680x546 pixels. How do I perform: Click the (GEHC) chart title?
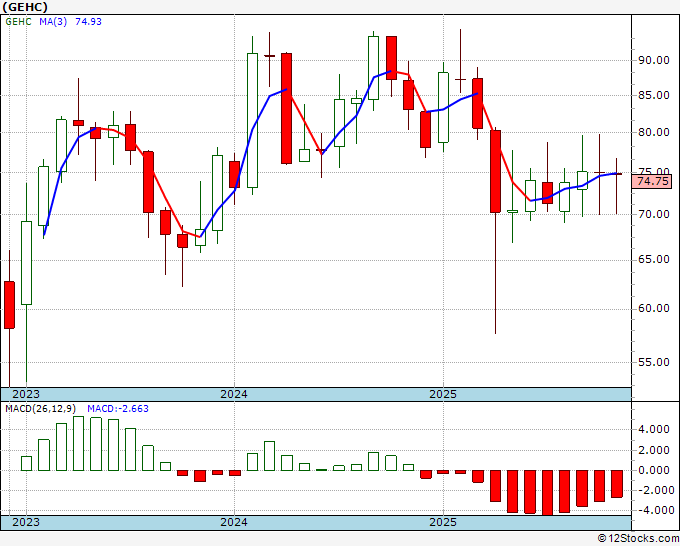point(25,7)
